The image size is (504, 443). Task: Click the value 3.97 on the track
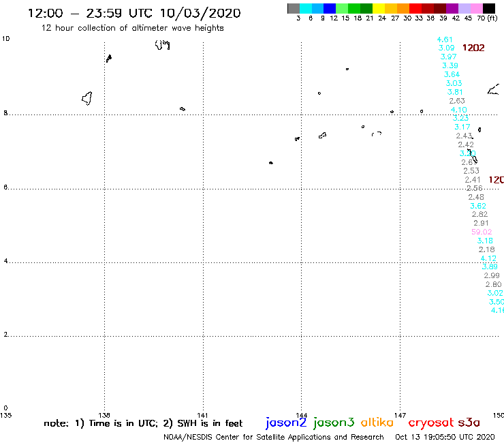(x=448, y=57)
